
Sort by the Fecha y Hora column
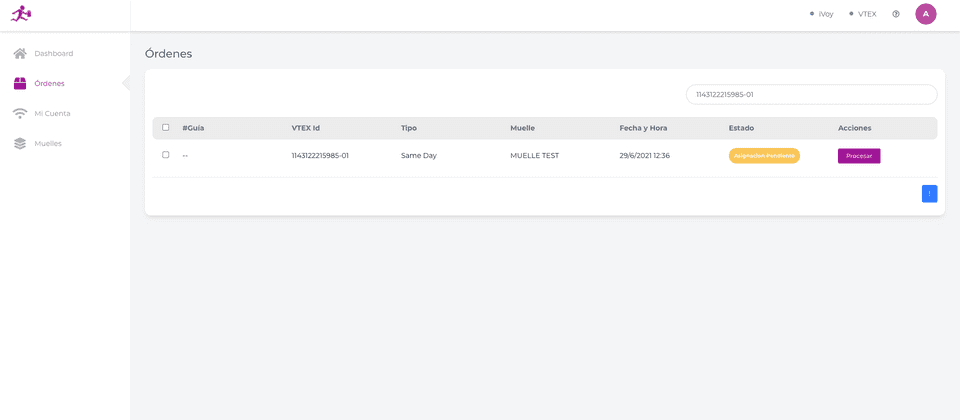click(643, 128)
